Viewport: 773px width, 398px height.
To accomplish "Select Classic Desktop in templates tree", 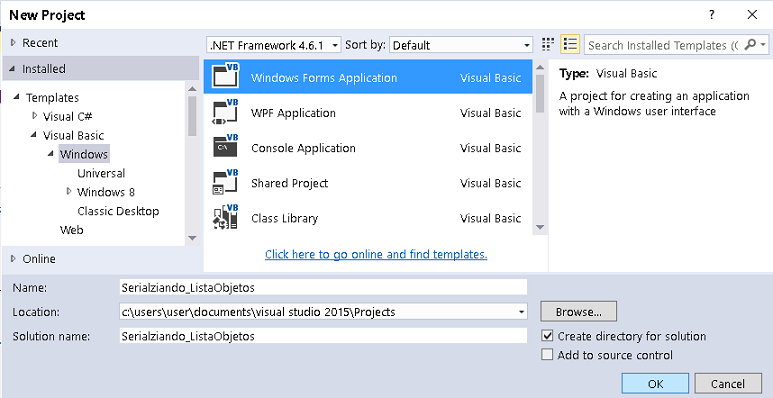I will (118, 211).
